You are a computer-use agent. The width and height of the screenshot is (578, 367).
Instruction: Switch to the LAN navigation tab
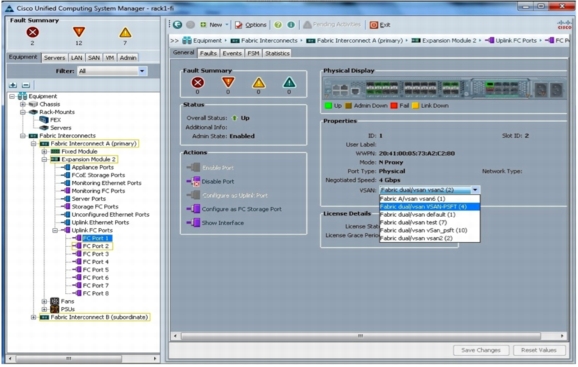pos(76,58)
